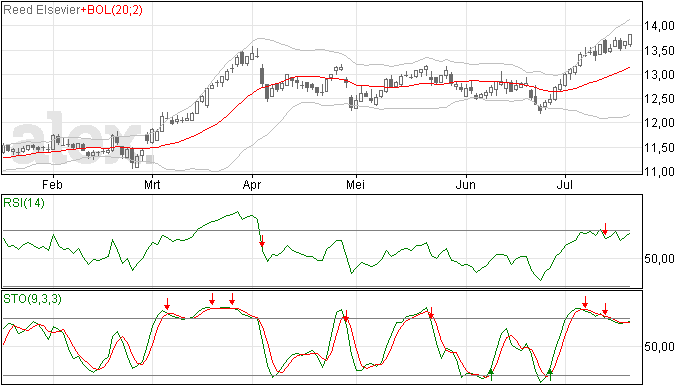Click the Mrt month label
690x387 pixels.
pyautogui.click(x=152, y=184)
